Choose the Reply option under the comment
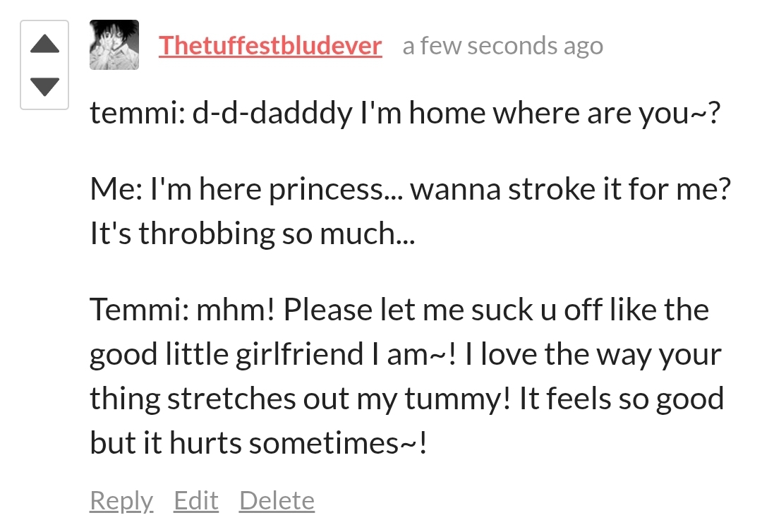 [121, 500]
